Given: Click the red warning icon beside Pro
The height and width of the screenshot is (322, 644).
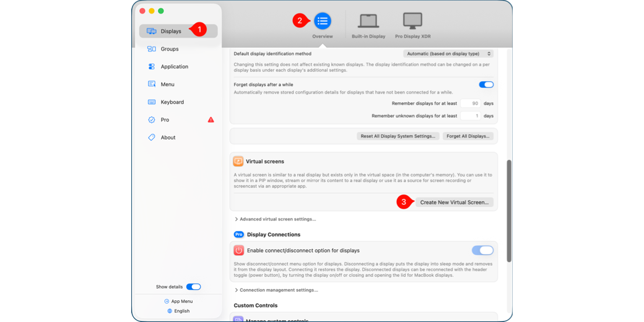Looking at the screenshot, I should pos(211,120).
